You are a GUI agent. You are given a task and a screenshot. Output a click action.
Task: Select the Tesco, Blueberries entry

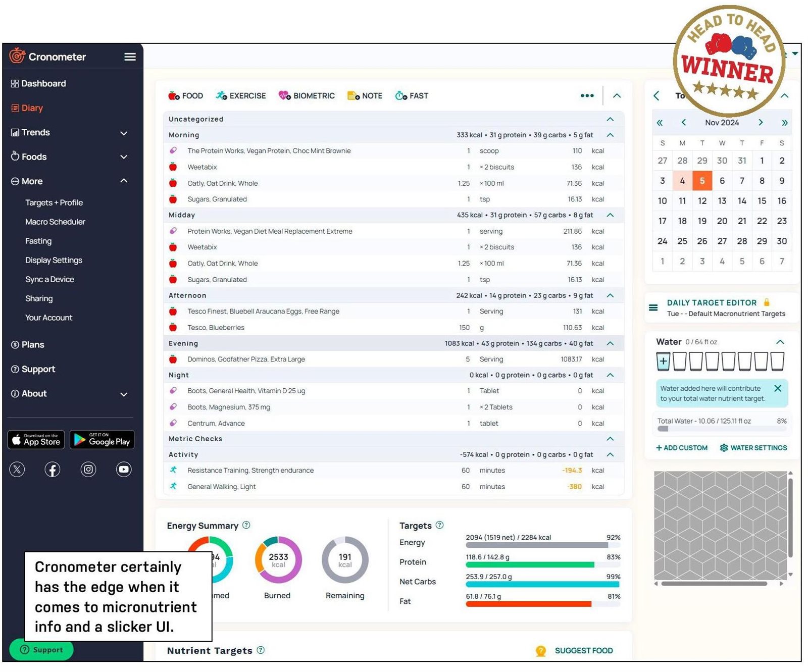(x=394, y=328)
